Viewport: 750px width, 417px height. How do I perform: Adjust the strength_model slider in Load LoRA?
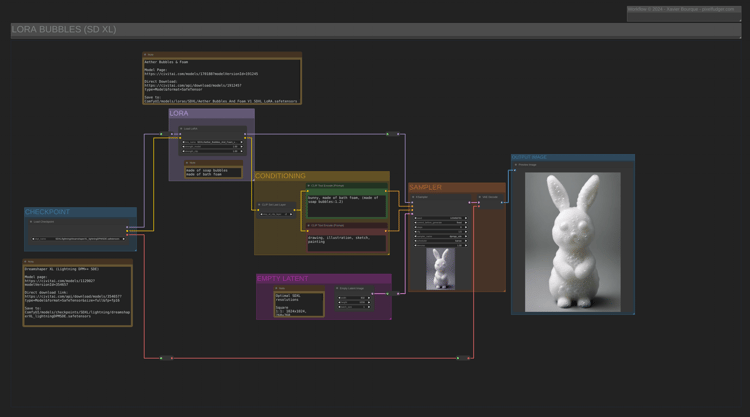point(212,148)
